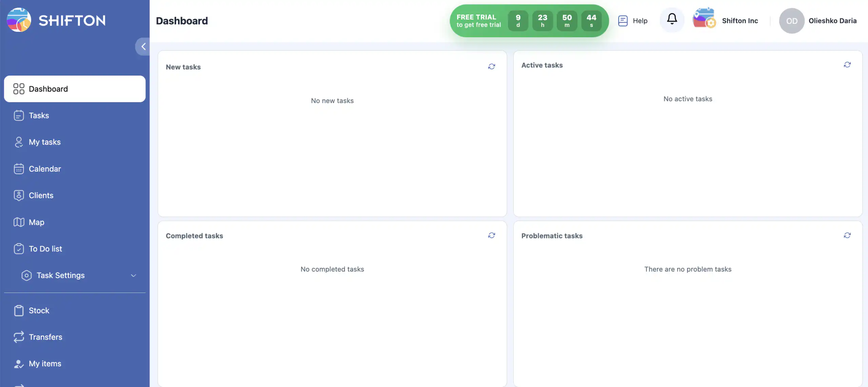Click the Free Trial countdown banner
The width and height of the screenshot is (868, 387).
tap(478, 21)
